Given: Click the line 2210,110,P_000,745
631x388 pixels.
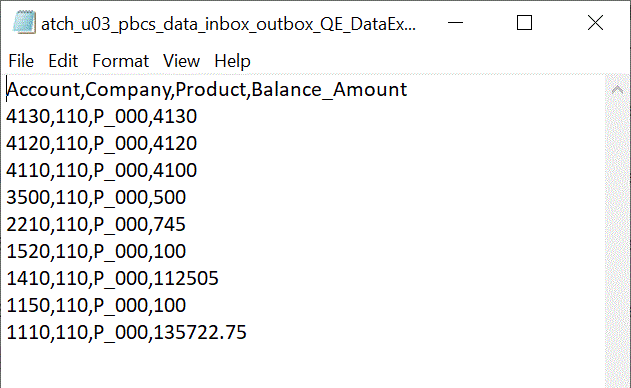Looking at the screenshot, I should point(96,224).
